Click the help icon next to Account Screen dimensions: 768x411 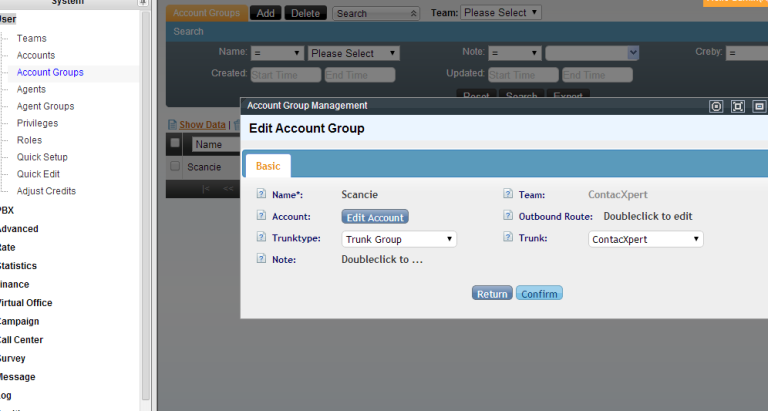(x=261, y=216)
